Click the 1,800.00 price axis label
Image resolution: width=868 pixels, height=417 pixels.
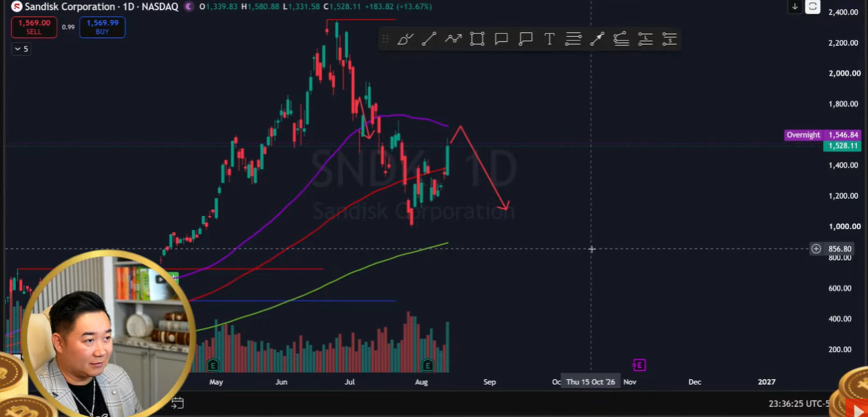(844, 104)
